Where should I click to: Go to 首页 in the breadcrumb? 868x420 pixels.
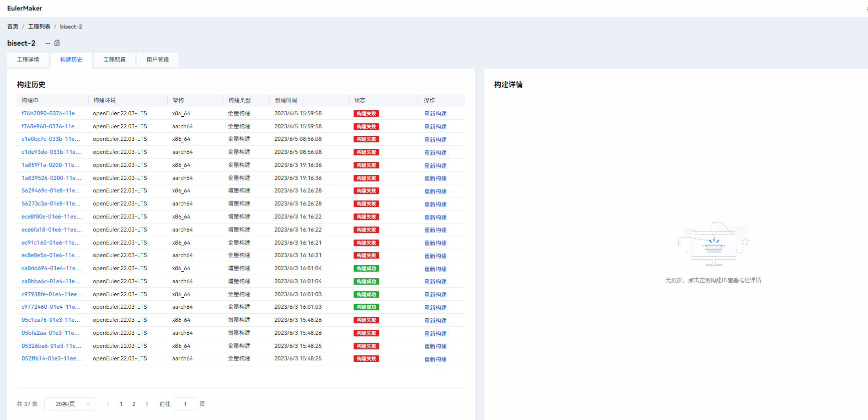tap(13, 27)
